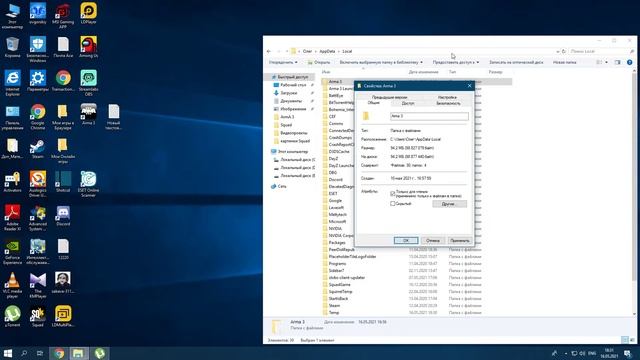Select The KMPlayer desktop icon
Screen dimensions: 640x360
tap(38, 286)
